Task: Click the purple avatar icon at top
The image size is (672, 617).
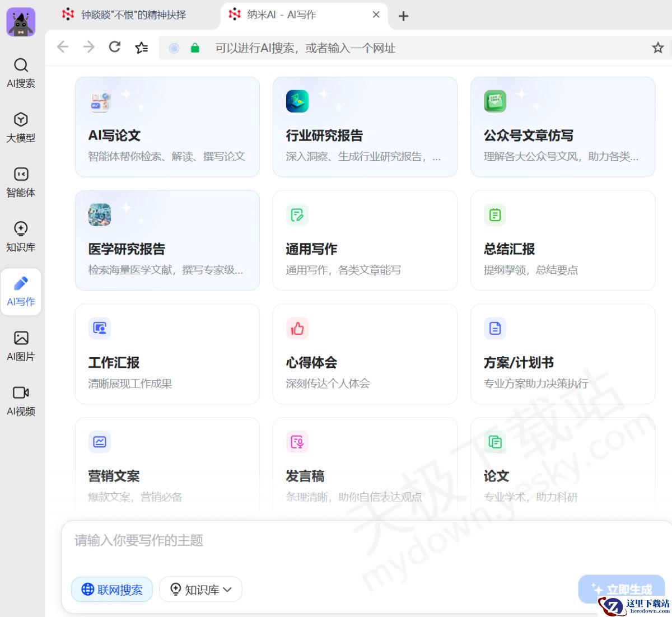Action: click(21, 22)
